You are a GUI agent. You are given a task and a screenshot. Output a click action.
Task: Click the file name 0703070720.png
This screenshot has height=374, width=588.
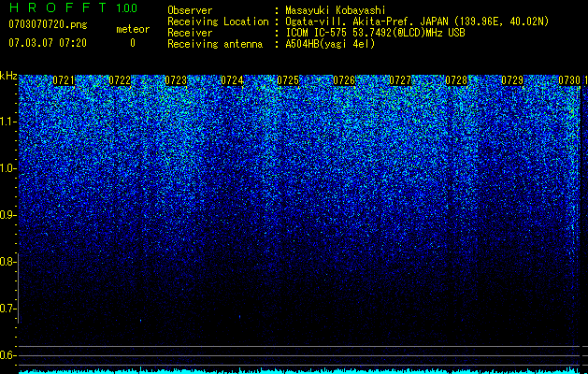[48, 25]
